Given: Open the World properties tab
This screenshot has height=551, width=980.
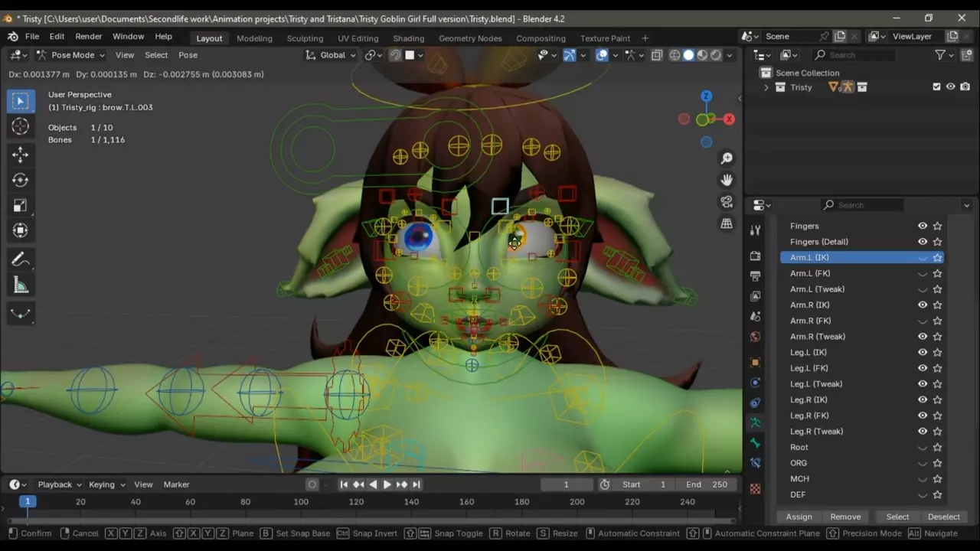Looking at the screenshot, I should 756,337.
